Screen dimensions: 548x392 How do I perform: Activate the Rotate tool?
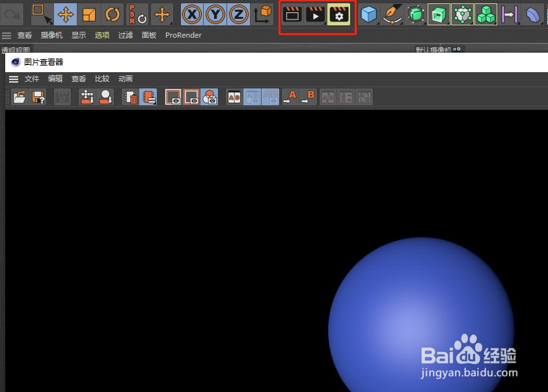tap(112, 14)
